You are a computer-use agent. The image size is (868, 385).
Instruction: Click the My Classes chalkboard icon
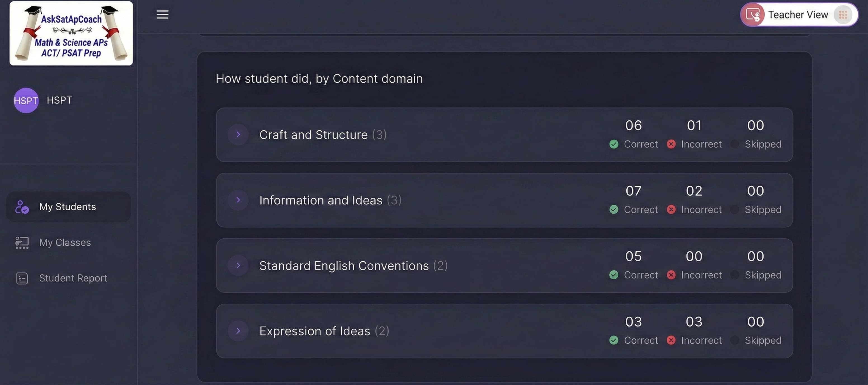click(x=22, y=242)
